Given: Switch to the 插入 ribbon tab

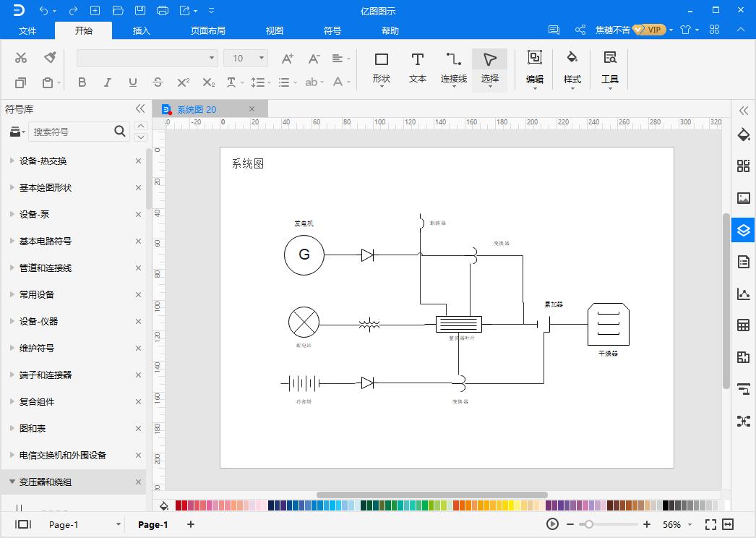Looking at the screenshot, I should tap(140, 30).
